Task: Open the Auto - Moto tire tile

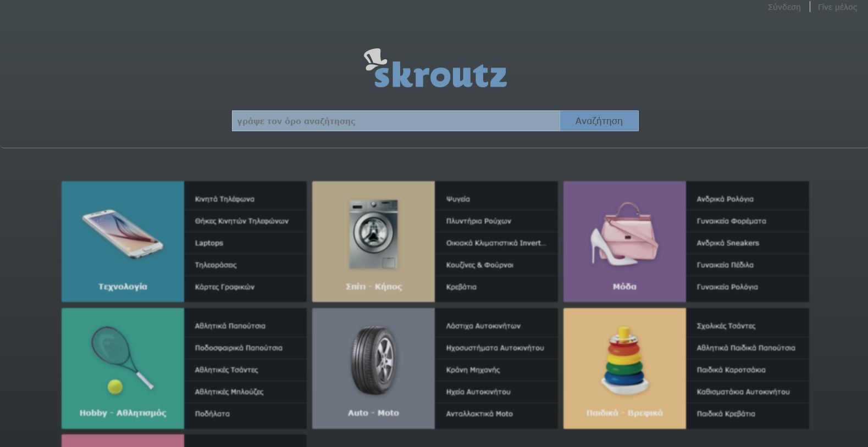Action: click(373, 368)
